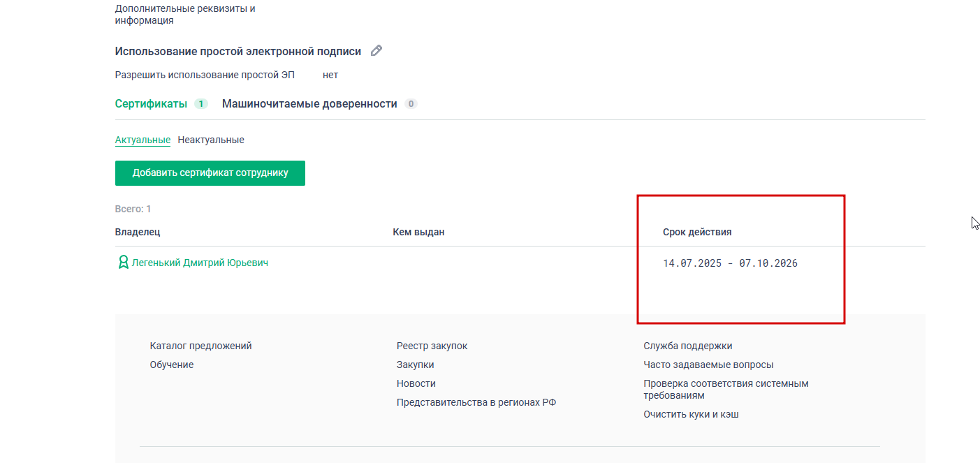Visit the Новости link
This screenshot has height=463, width=980.
pyautogui.click(x=416, y=383)
